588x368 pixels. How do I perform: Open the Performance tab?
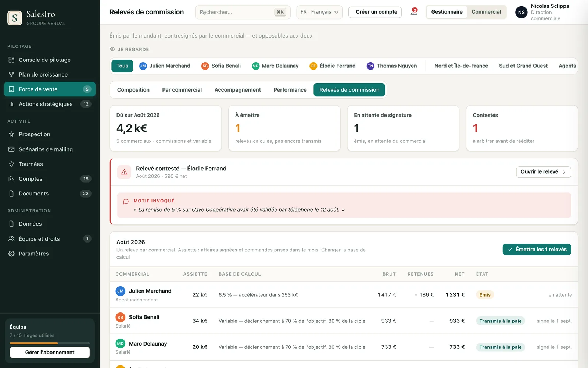(290, 90)
